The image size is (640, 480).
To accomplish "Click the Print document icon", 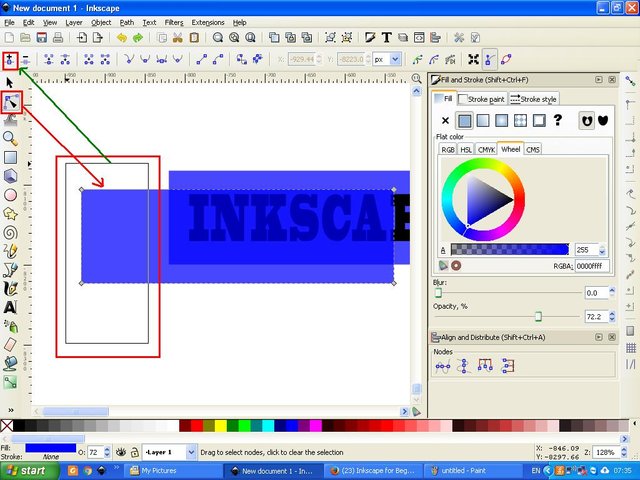I will pyautogui.click(x=58, y=38).
